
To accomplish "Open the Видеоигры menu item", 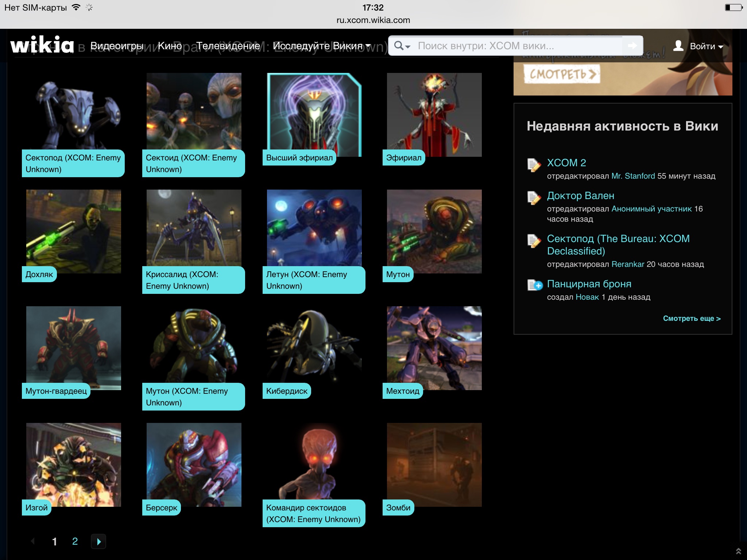I will pyautogui.click(x=117, y=46).
